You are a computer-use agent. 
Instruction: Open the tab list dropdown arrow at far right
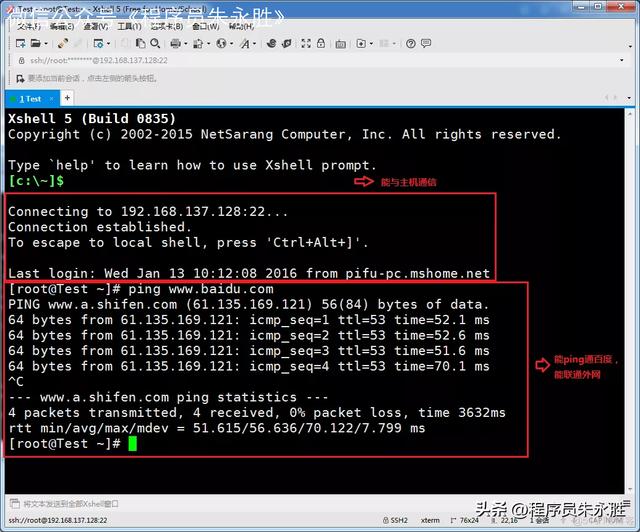coord(629,98)
